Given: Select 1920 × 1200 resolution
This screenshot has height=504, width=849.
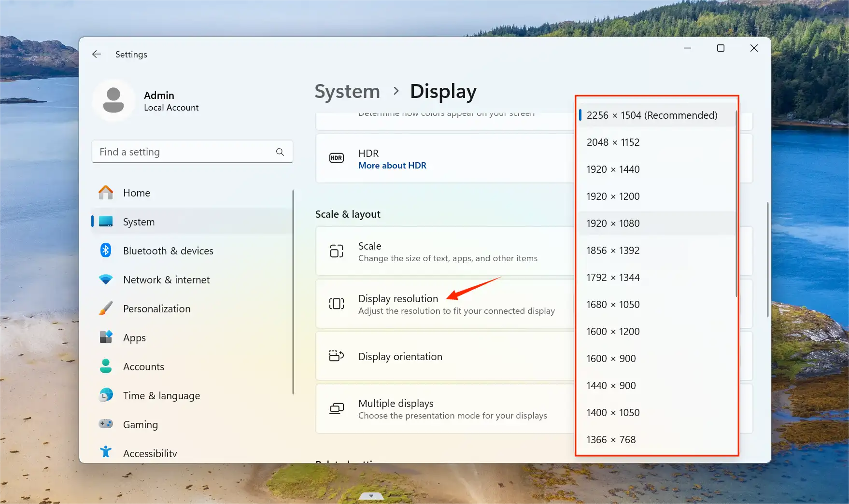Looking at the screenshot, I should [656, 196].
